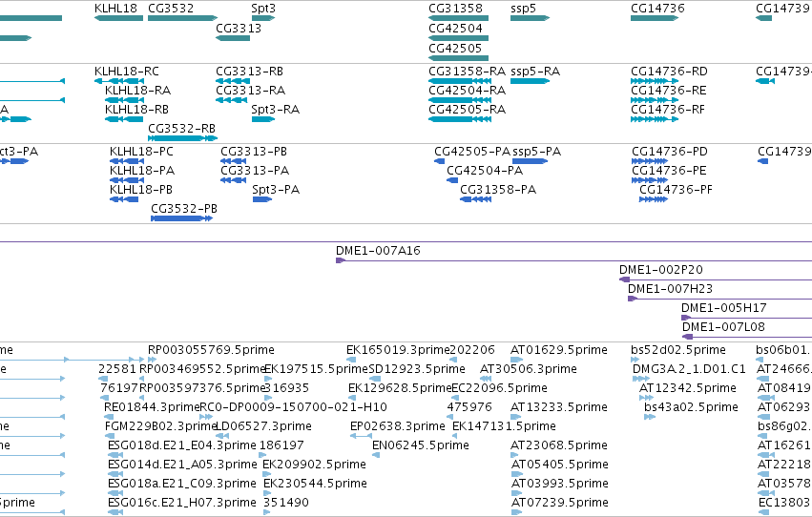Click the CG42504 gene bar
The image size is (812, 517).
(459, 38)
